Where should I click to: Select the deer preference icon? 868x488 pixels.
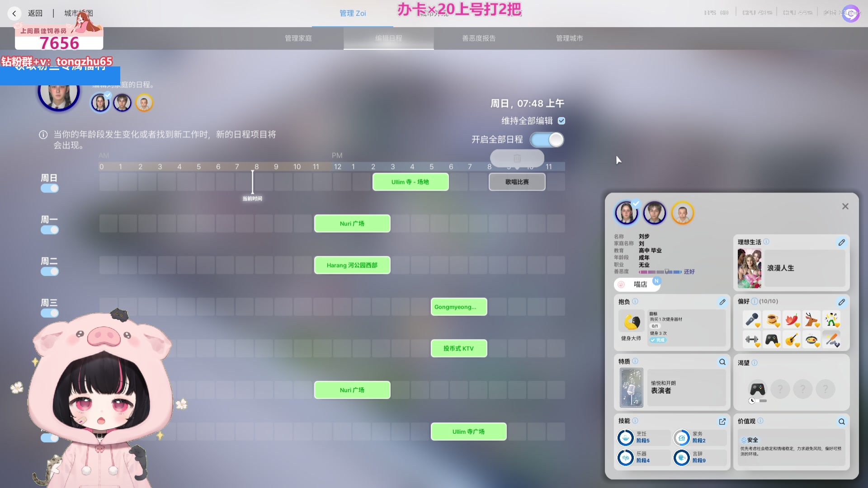(812, 320)
